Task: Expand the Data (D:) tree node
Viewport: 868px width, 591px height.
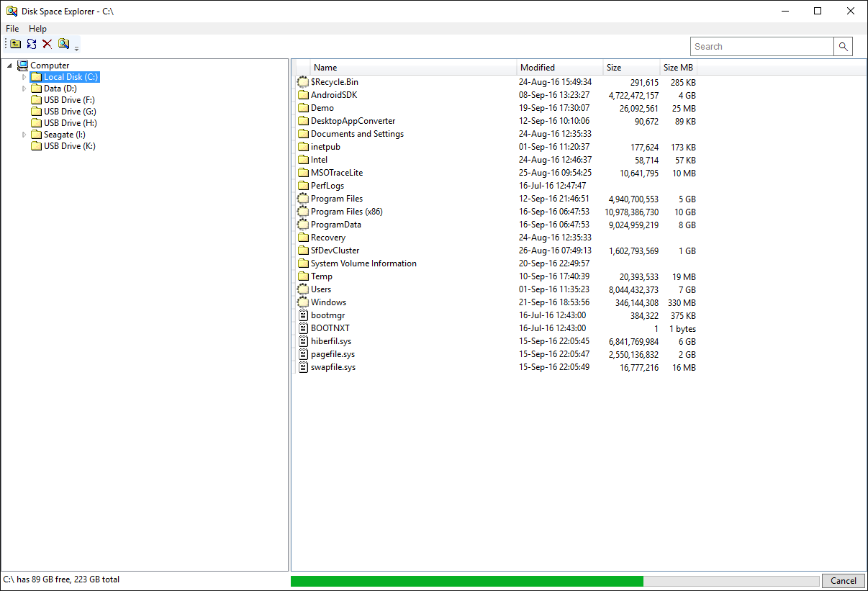Action: click(24, 89)
